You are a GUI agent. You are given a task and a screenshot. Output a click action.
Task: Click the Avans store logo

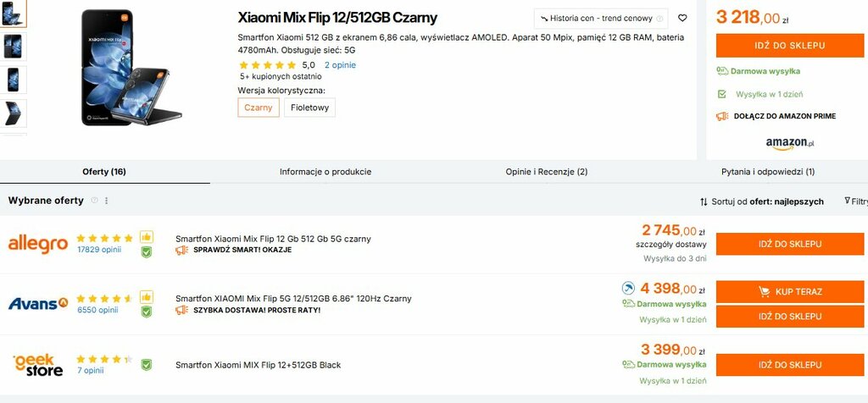pos(37,303)
